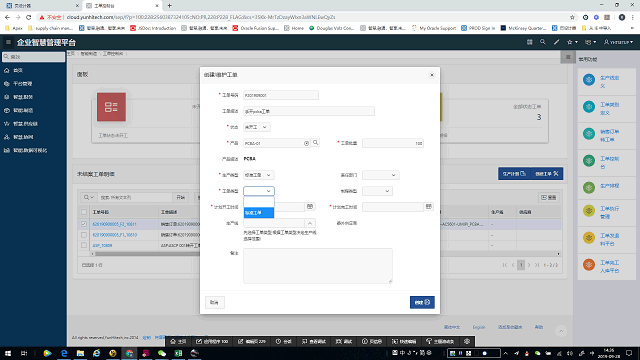Open the Windows Start menu
Image resolution: width=640 pixels, height=360 pixels.
coord(8,353)
